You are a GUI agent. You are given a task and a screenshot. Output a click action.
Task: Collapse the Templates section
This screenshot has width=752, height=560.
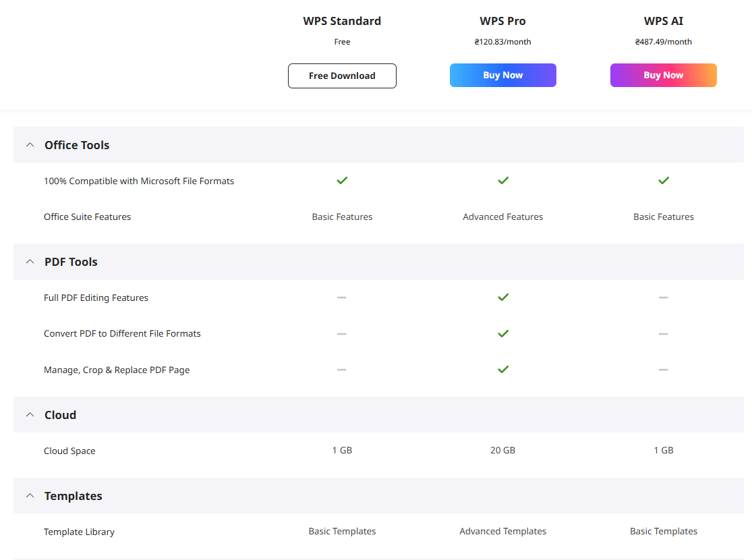[x=30, y=495]
